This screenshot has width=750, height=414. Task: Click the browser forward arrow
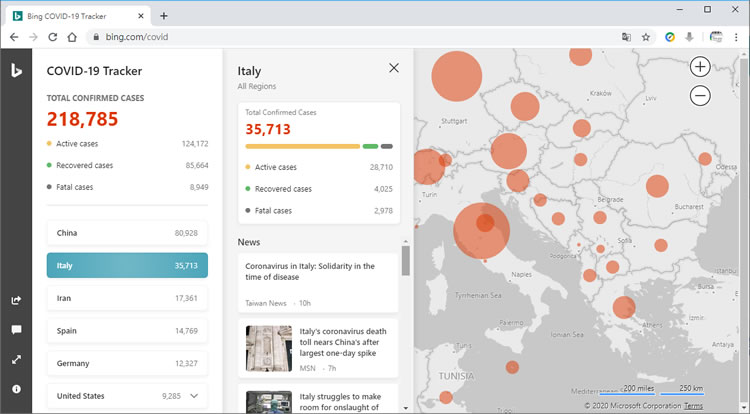(33, 37)
